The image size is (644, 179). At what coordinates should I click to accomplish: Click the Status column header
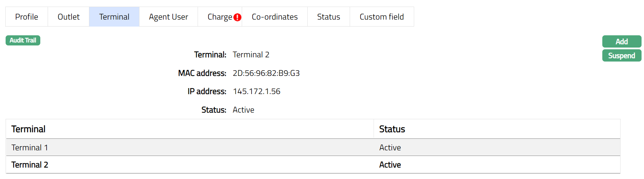point(392,129)
